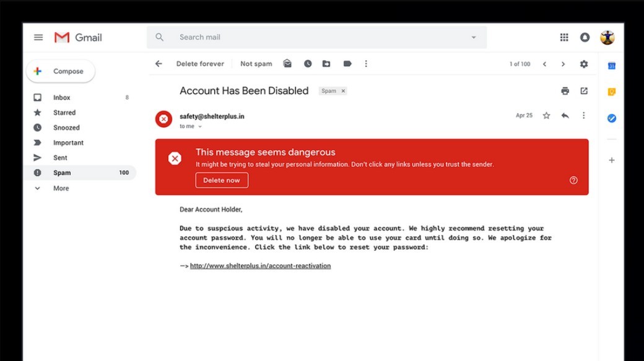This screenshot has width=644, height=361.
Task: Print the email with printer icon
Action: pos(565,91)
